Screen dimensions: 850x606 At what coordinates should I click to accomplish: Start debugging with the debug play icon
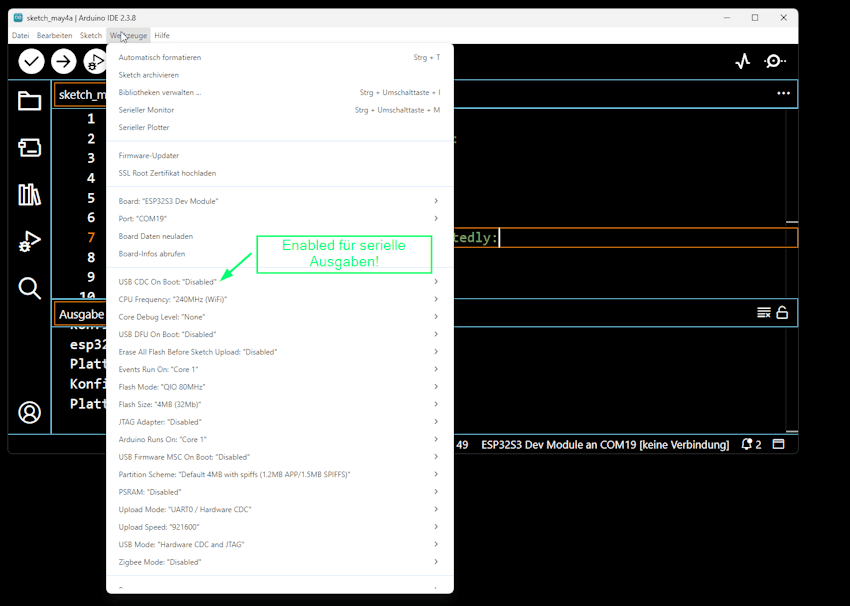pyautogui.click(x=95, y=61)
